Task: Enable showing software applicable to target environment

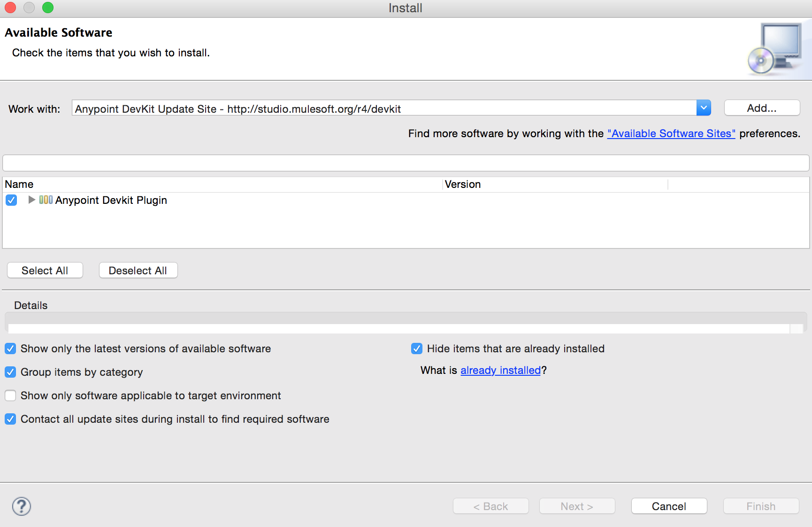Action: click(x=10, y=395)
